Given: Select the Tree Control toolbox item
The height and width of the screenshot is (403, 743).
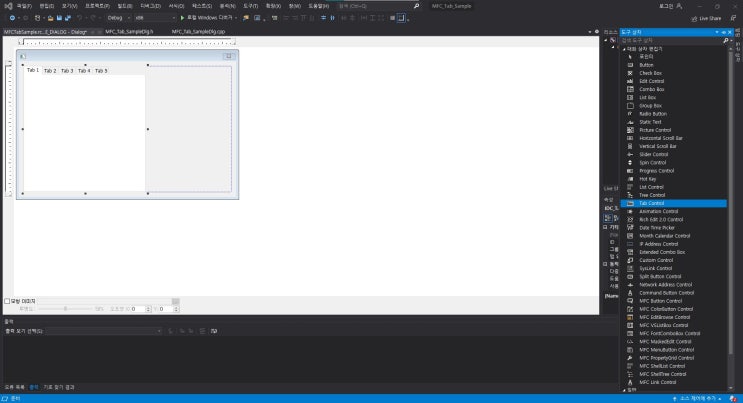Looking at the screenshot, I should tap(674, 195).
